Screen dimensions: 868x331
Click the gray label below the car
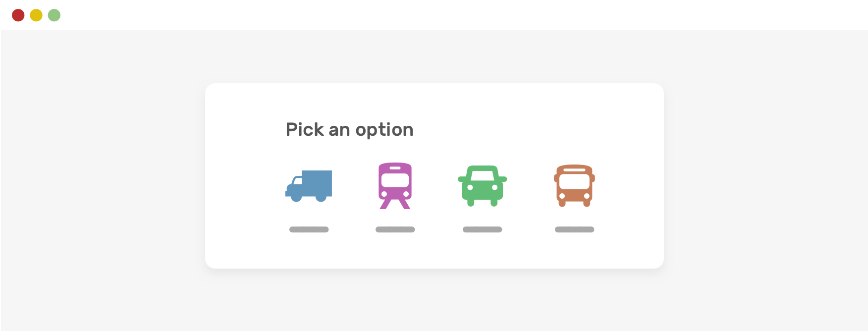click(x=482, y=229)
